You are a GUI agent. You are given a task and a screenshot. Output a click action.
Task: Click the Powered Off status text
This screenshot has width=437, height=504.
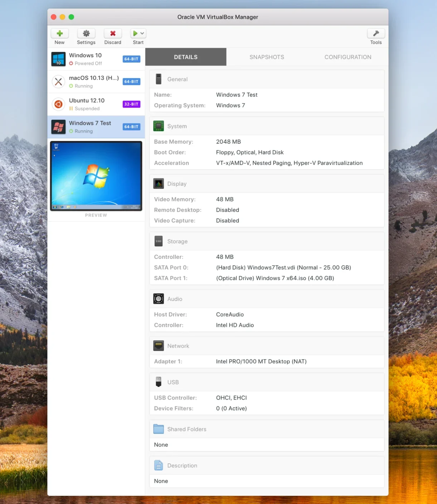point(88,63)
